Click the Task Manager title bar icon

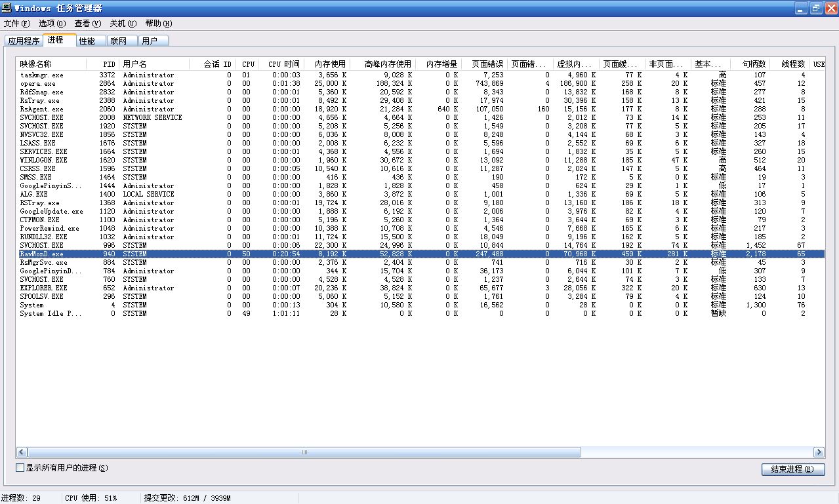pos(7,8)
